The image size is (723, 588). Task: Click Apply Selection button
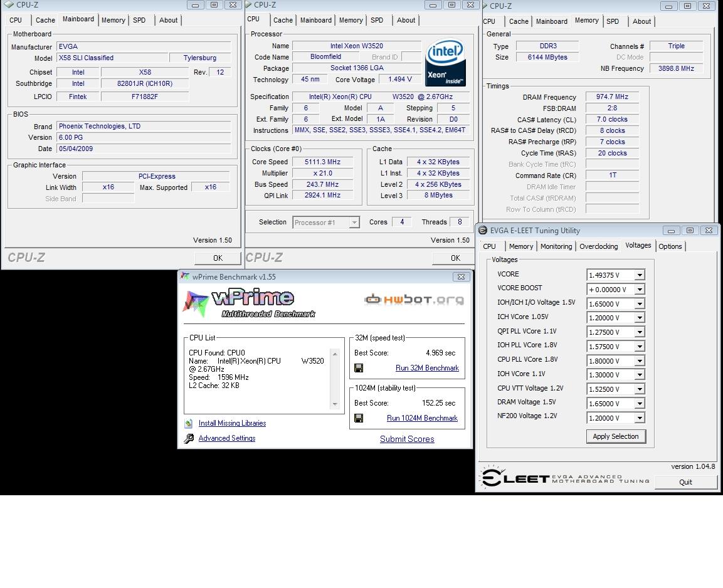pyautogui.click(x=616, y=436)
